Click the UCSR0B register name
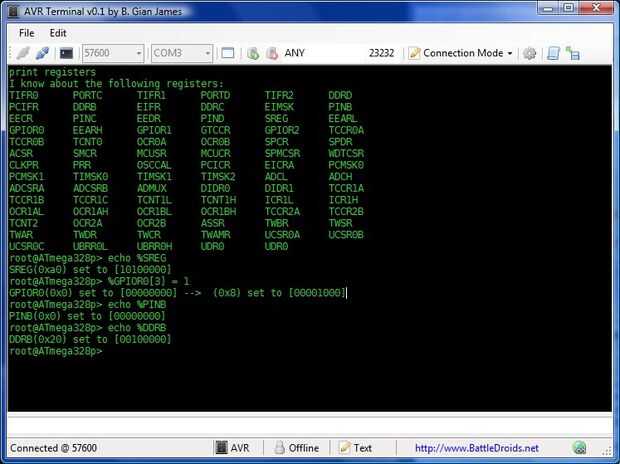The width and height of the screenshot is (620, 464). [346, 235]
